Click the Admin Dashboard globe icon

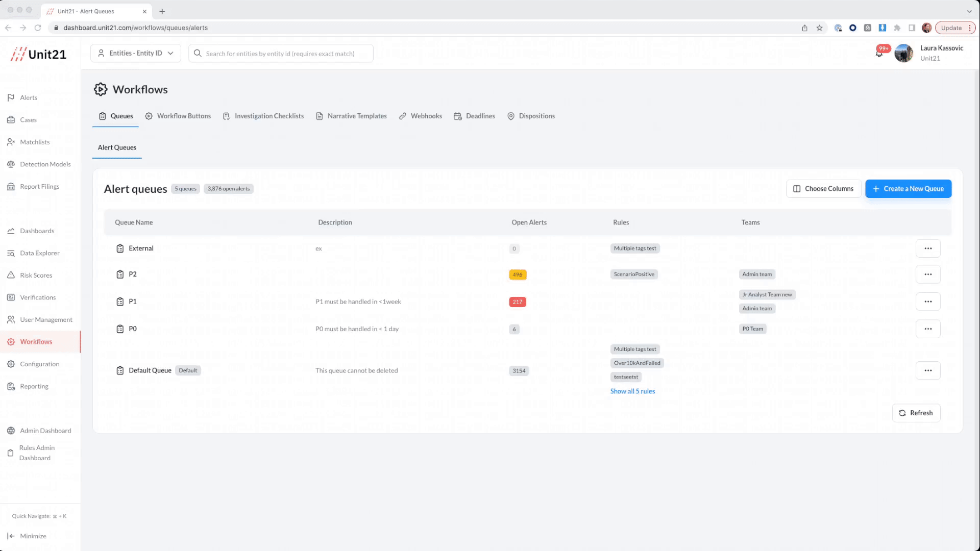[11, 431]
